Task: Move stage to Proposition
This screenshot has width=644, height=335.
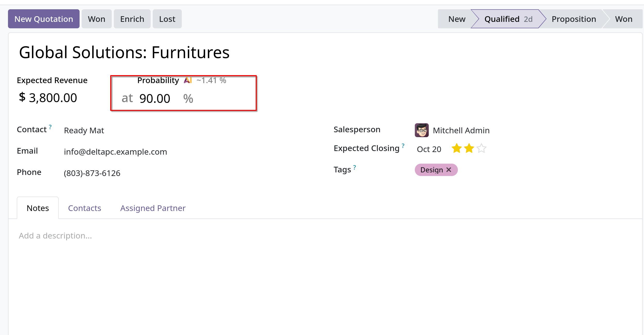Action: click(574, 19)
